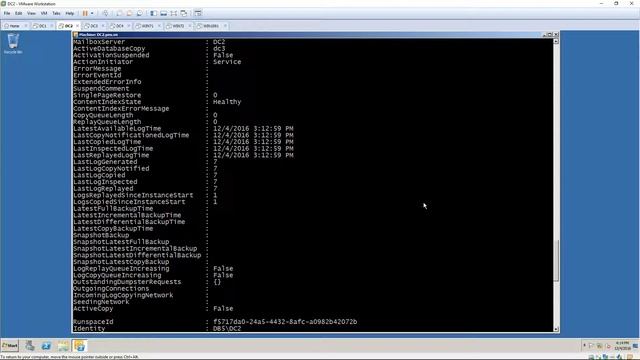Open Windows Explorer from guest taskbar
640x360 pixels.
click(63, 346)
